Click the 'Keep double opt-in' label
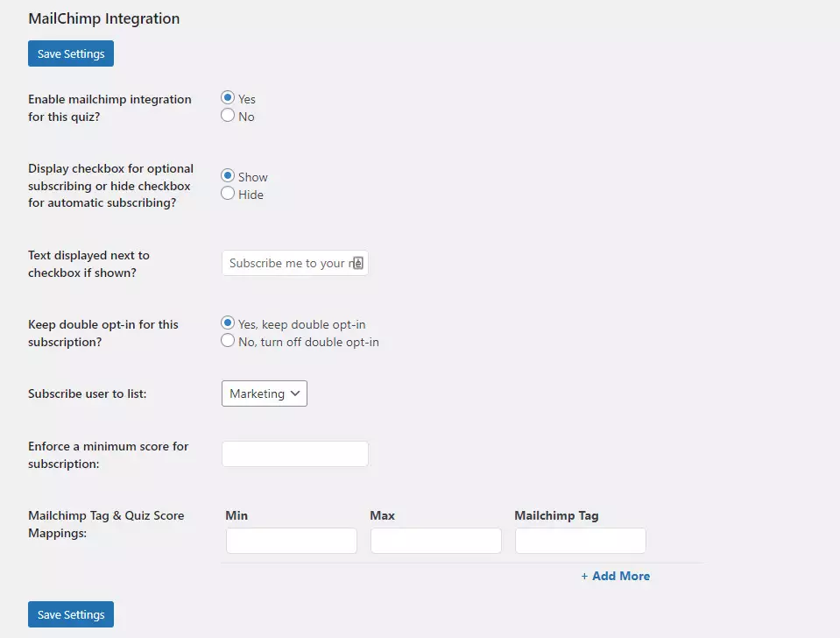The image size is (840, 638). 102,333
